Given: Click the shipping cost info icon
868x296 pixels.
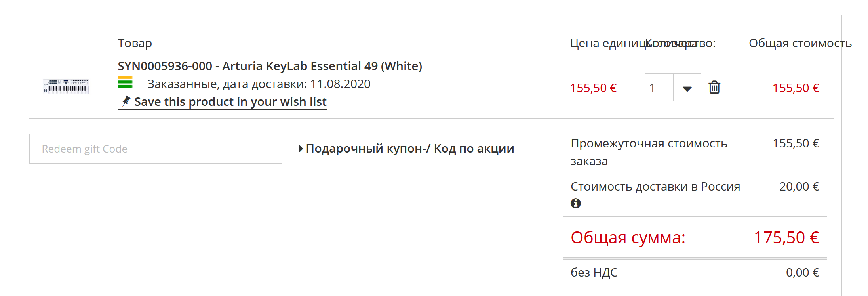Looking at the screenshot, I should coord(576,203).
